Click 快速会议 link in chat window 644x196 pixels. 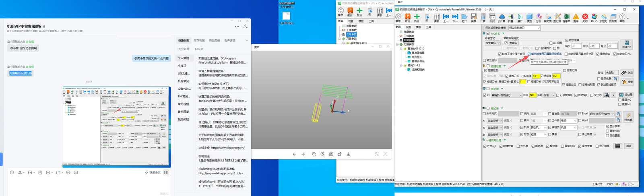pyautogui.click(x=153, y=172)
